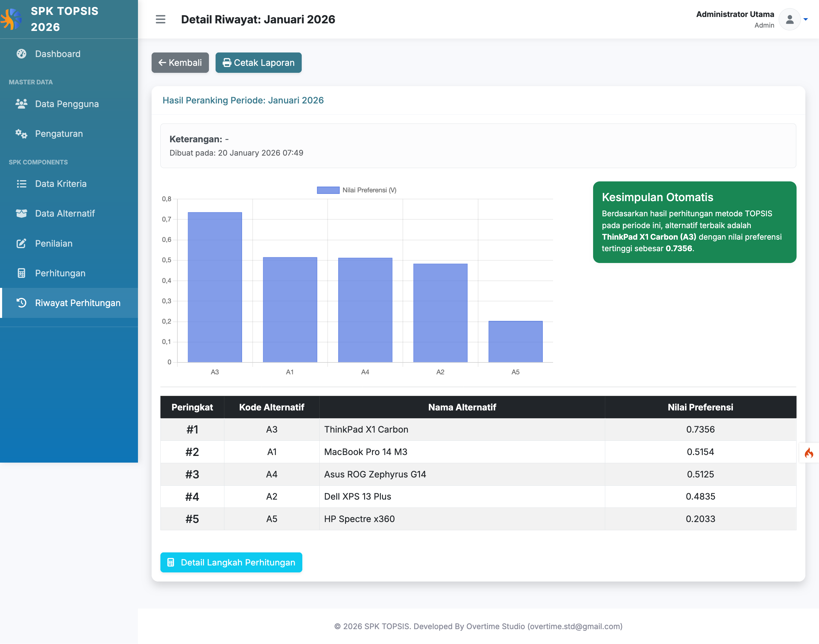Click Dell XPS 13 Plus cell

pos(462,497)
